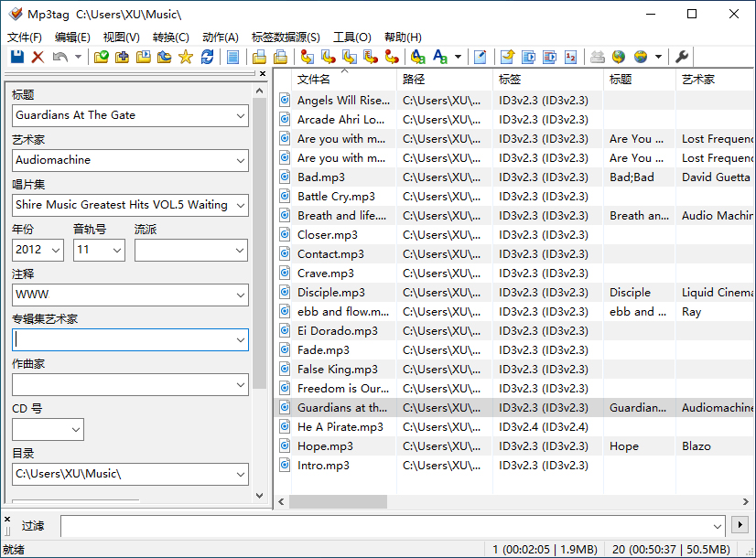Click the arrow button beside filter box
The width and height of the screenshot is (756, 558).
pos(741,525)
